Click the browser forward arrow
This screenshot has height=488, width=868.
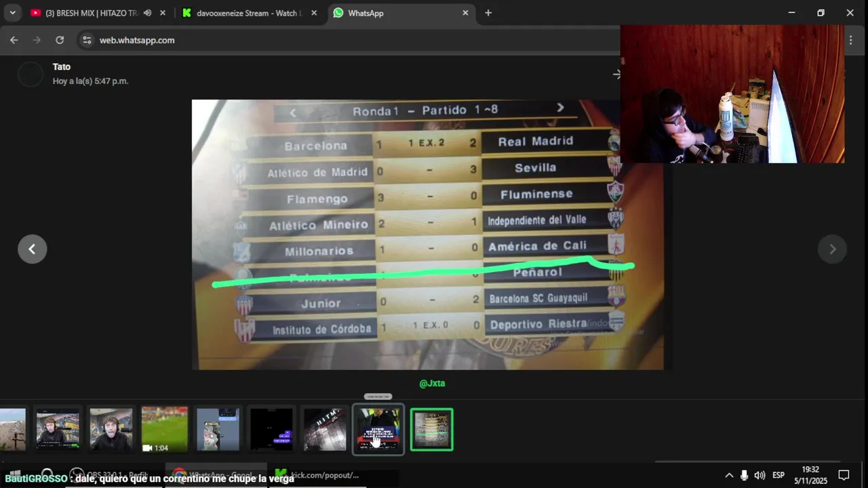(x=37, y=40)
